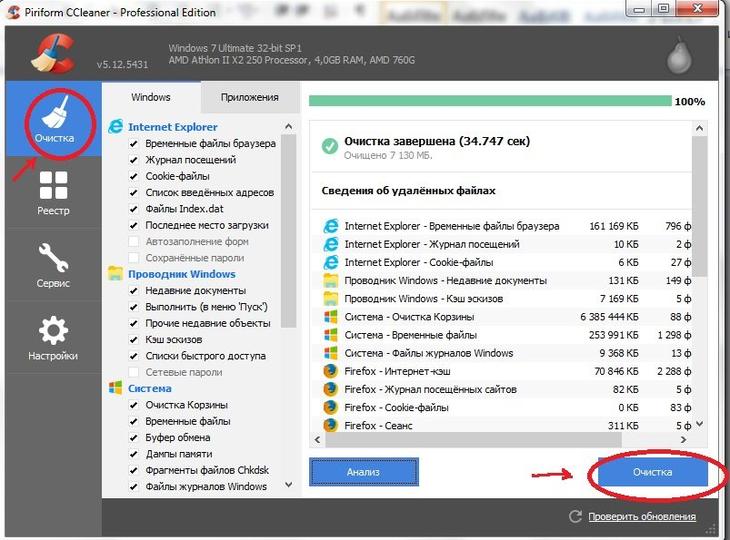Open the Реестр registry section
730x540 pixels.
click(x=54, y=193)
